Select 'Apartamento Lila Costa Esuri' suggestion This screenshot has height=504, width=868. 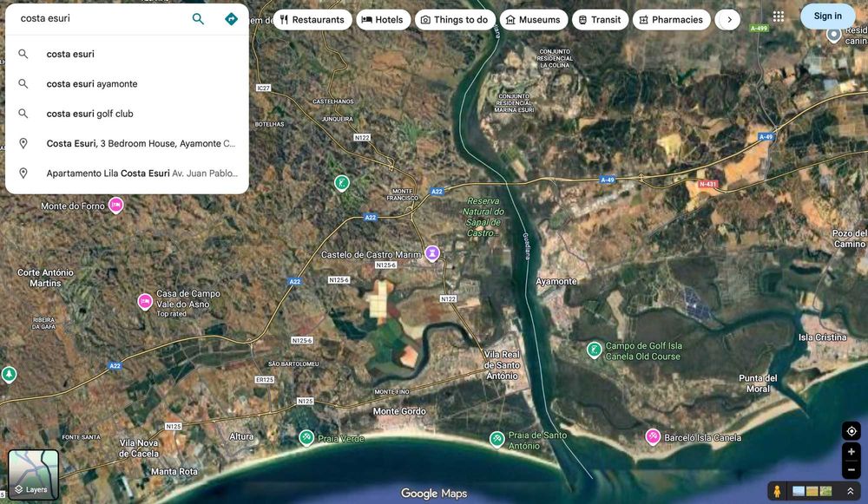click(x=127, y=173)
